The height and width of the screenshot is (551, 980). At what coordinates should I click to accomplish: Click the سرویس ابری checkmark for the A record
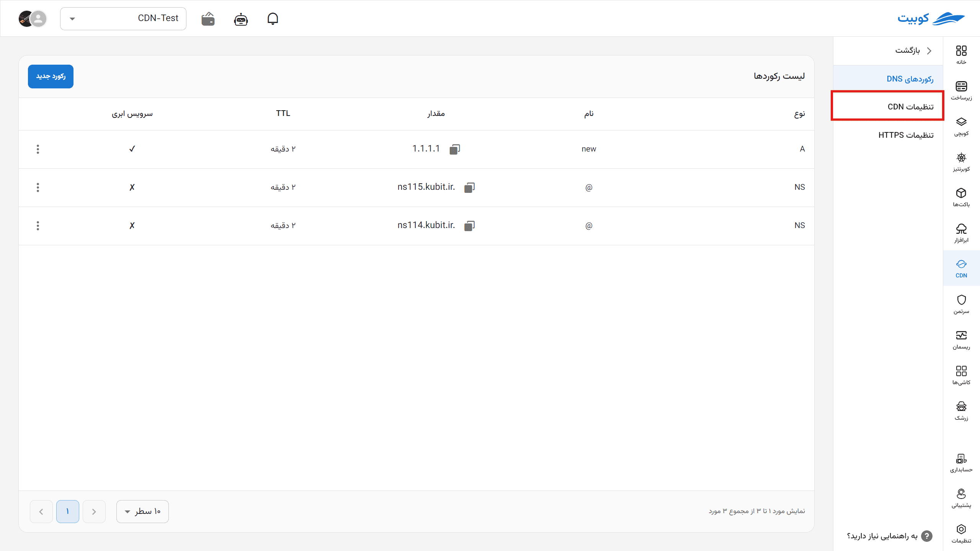(x=132, y=149)
